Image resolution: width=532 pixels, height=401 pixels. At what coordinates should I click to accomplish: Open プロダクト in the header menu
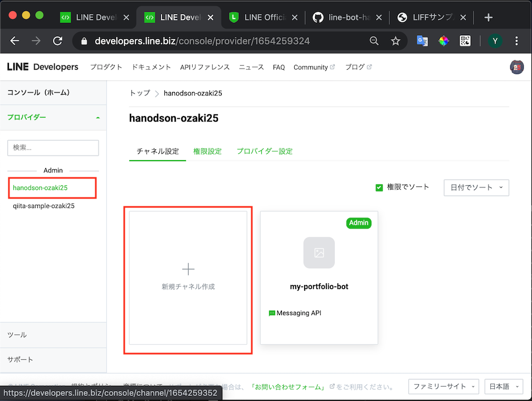[x=106, y=67]
